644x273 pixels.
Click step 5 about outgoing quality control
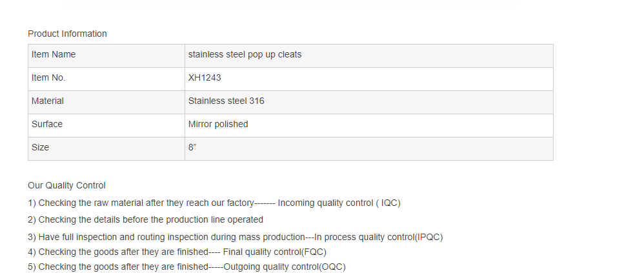[x=187, y=267]
